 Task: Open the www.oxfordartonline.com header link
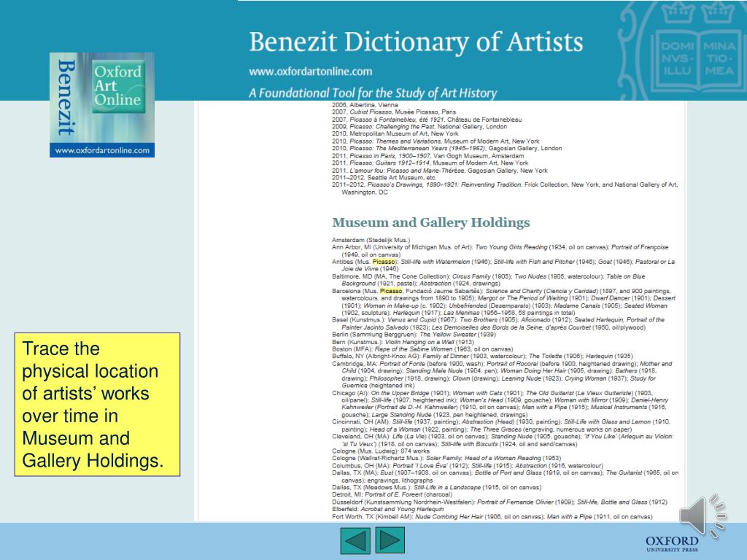point(311,72)
